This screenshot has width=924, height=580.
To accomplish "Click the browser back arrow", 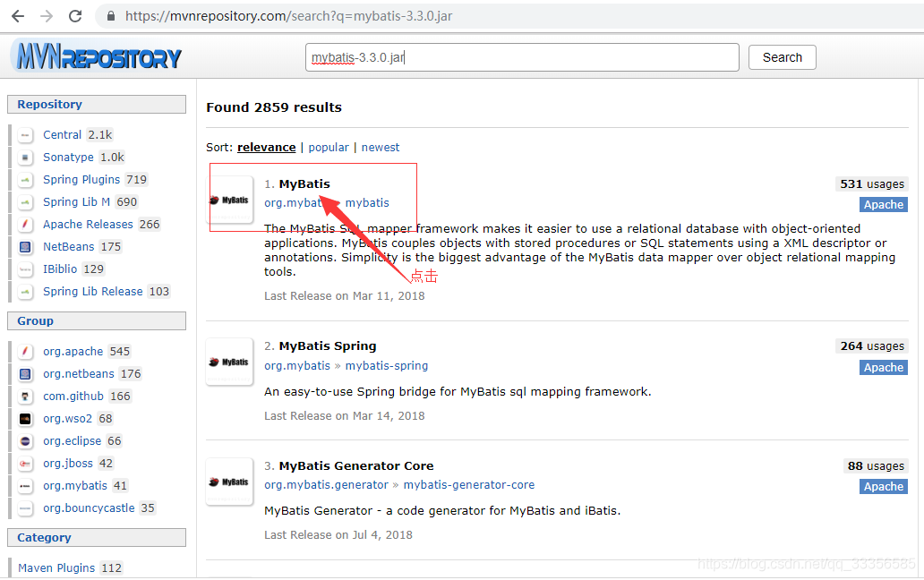I will [x=18, y=16].
